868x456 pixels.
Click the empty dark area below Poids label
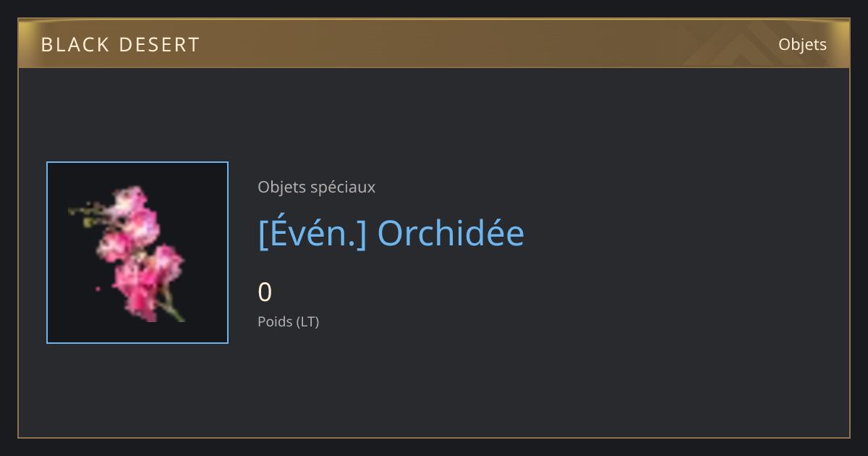coord(434,384)
